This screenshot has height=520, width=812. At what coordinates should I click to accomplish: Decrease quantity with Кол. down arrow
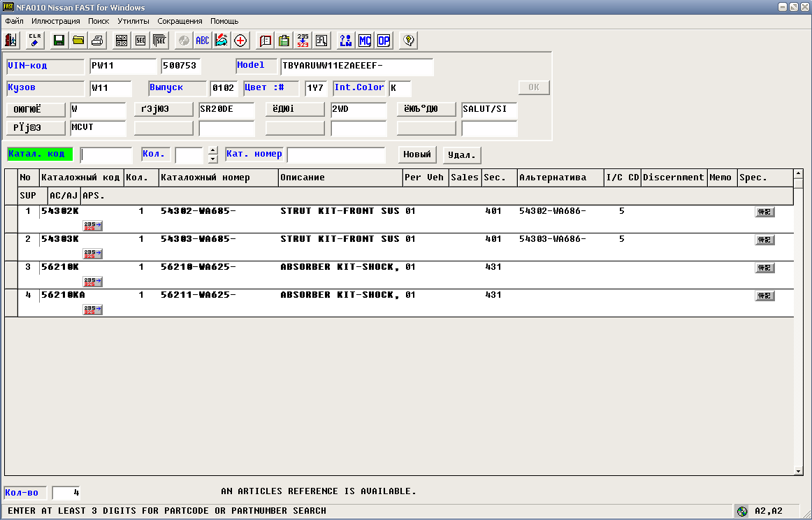pyautogui.click(x=213, y=159)
